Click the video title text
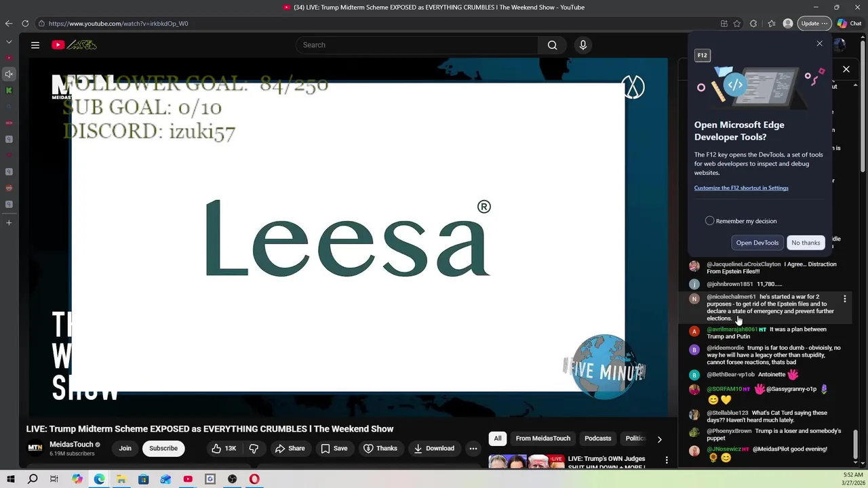 click(210, 429)
